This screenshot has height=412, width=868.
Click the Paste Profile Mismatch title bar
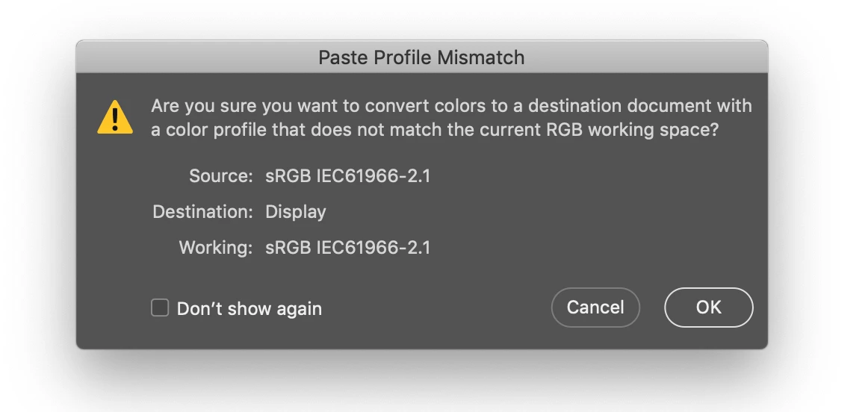coord(422,57)
